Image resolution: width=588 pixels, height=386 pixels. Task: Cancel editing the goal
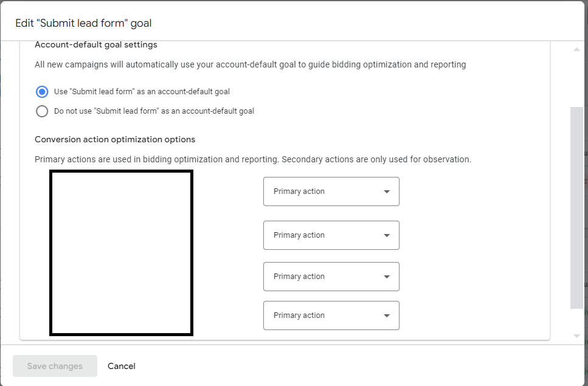pos(122,366)
